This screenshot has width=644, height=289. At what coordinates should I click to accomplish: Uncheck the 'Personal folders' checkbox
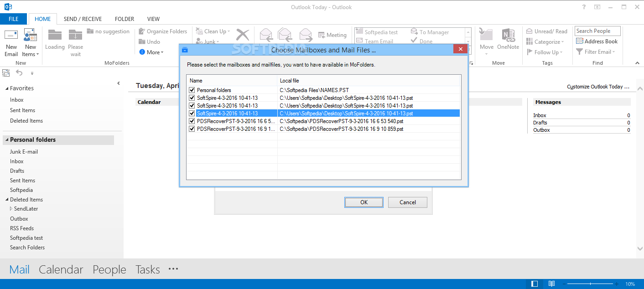192,90
